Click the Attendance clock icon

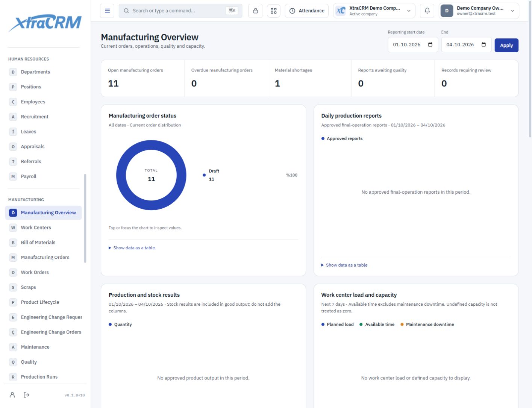coord(292,11)
